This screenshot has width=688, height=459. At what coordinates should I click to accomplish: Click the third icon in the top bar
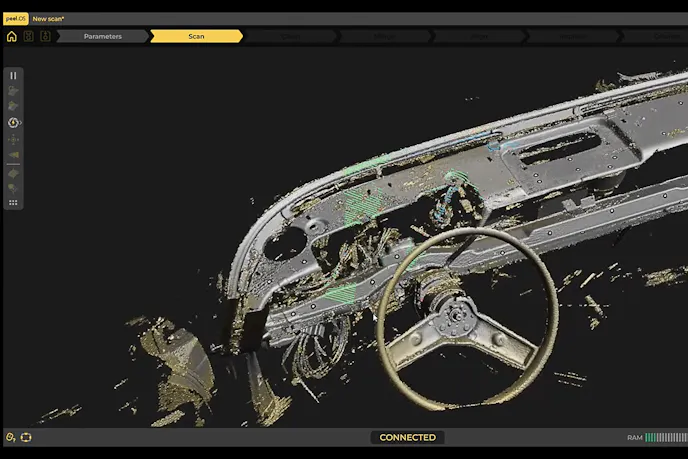[x=45, y=36]
